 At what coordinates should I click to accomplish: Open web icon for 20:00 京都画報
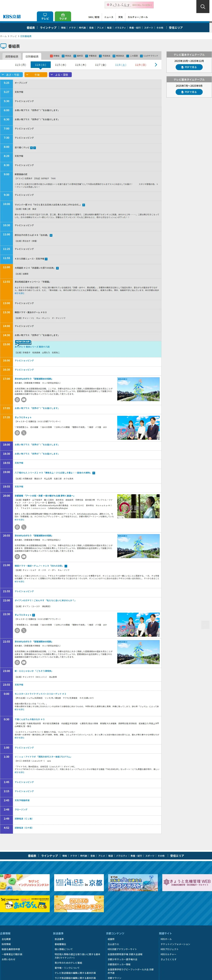coord(17,527)
